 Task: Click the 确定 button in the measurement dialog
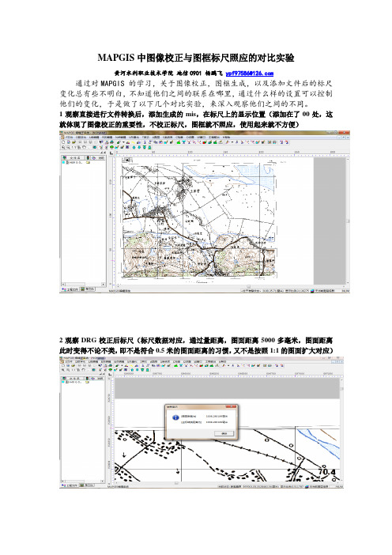coord(224,433)
